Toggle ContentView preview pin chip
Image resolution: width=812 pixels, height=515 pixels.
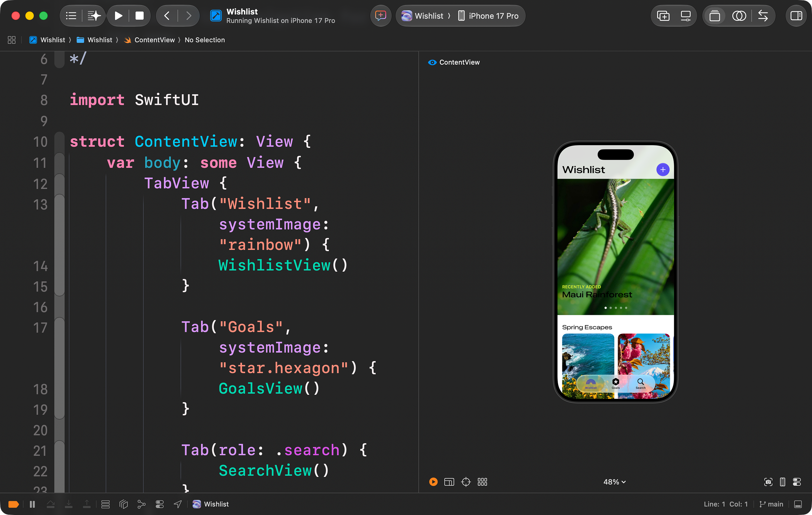(454, 62)
